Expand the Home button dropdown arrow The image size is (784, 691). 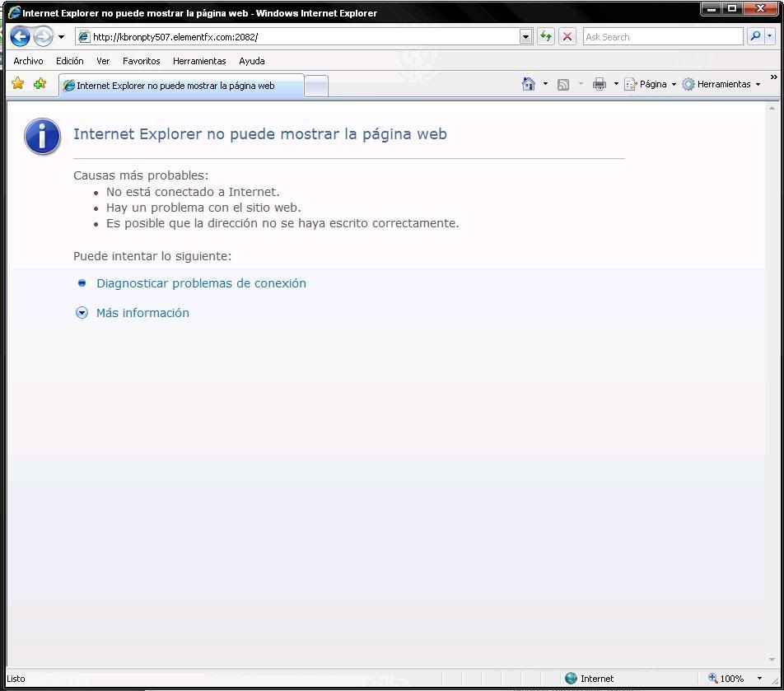click(545, 84)
